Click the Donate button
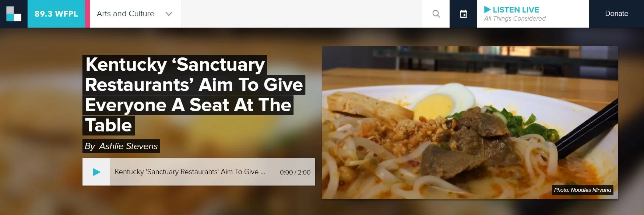 617,14
